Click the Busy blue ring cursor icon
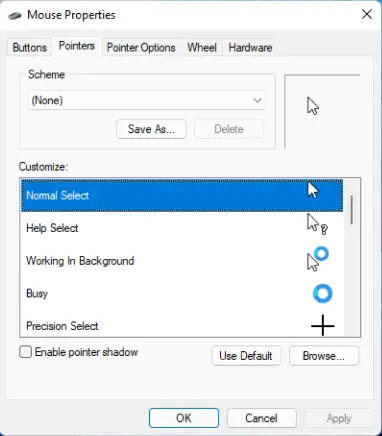This screenshot has width=382, height=436. pyautogui.click(x=322, y=294)
